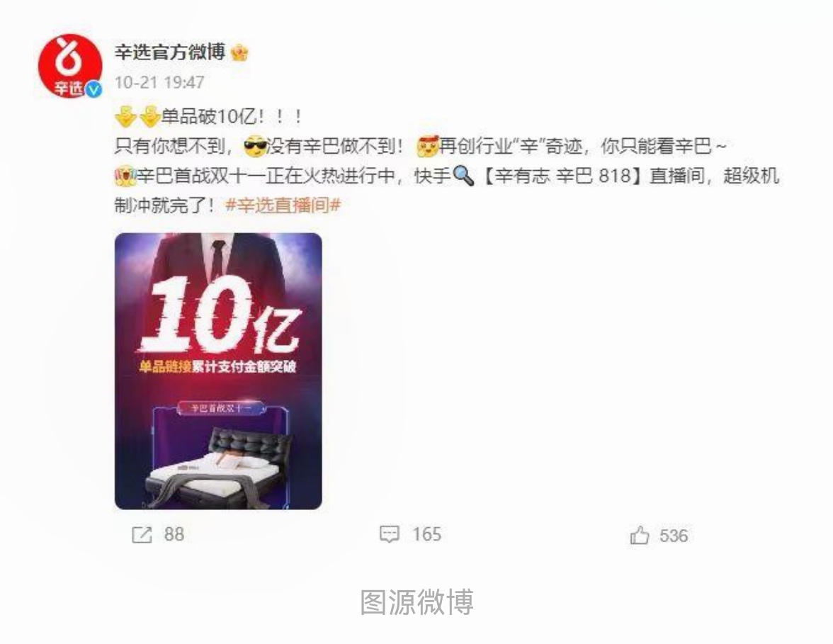This screenshot has width=833, height=644.
Task: Click the blue verified badge on avatar
Action: (94, 90)
